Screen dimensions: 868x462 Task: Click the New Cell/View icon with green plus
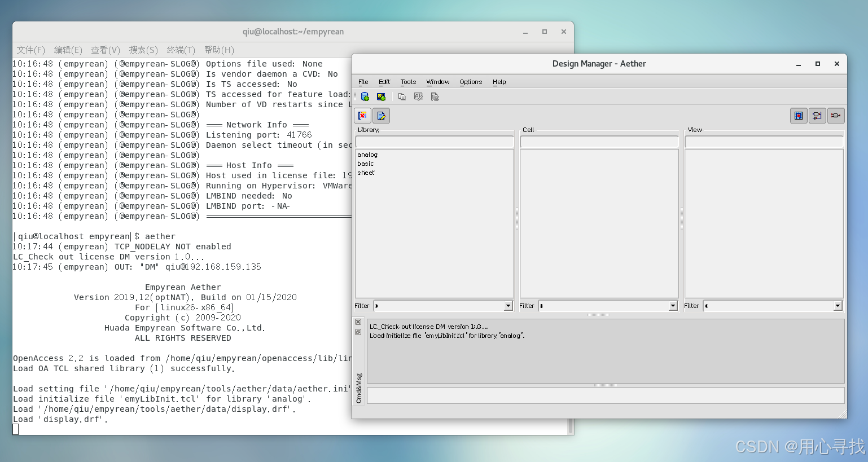pos(382,96)
